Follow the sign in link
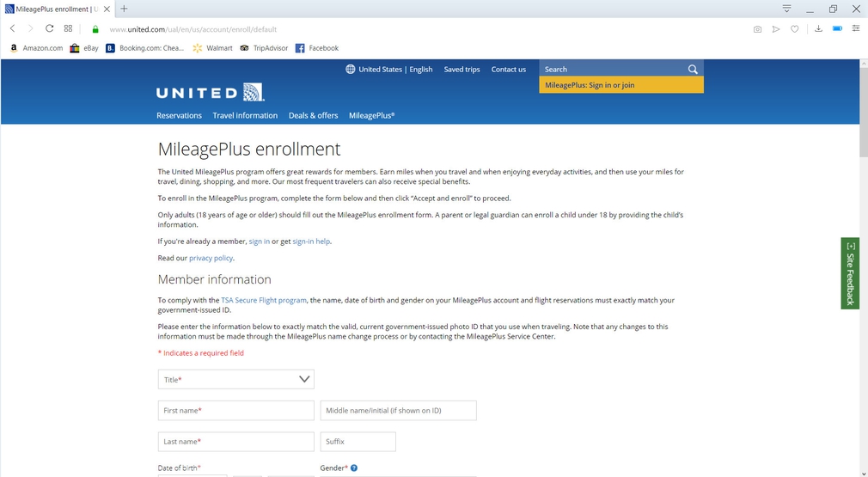 click(x=259, y=242)
